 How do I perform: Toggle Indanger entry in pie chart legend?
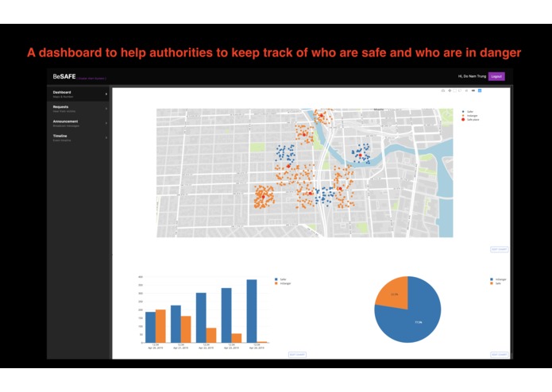(498, 279)
